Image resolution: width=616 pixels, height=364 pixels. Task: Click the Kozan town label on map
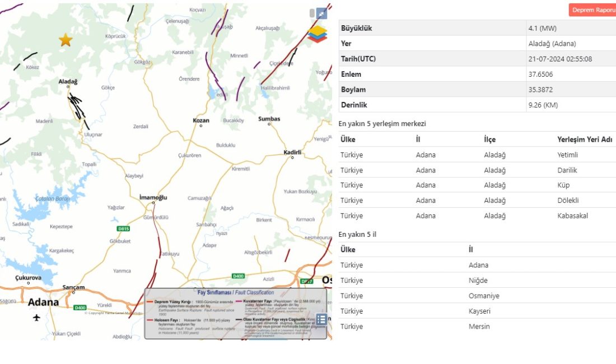(x=200, y=120)
